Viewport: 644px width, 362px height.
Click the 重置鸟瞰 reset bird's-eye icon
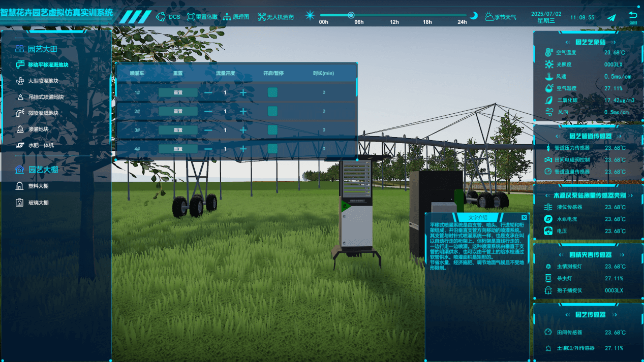click(x=202, y=17)
